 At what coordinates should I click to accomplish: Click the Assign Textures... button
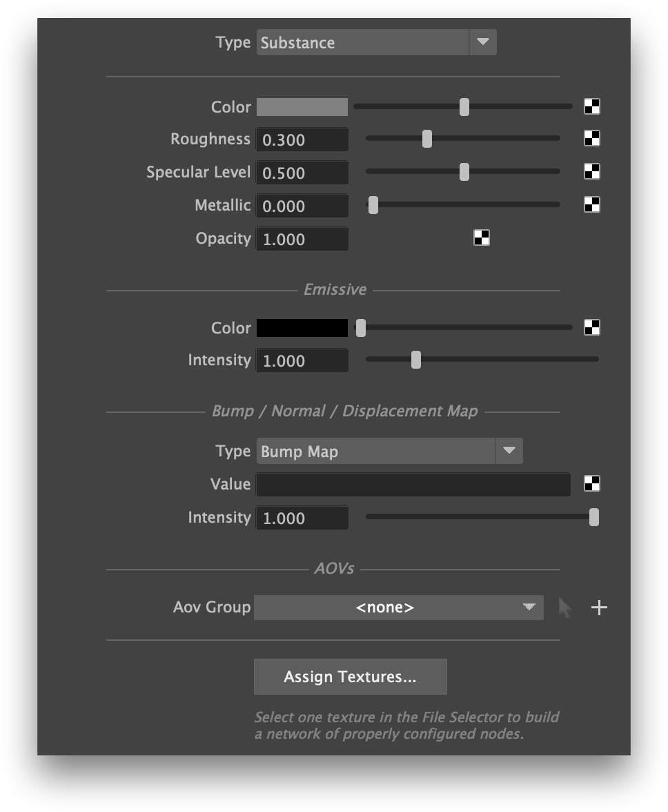click(350, 677)
